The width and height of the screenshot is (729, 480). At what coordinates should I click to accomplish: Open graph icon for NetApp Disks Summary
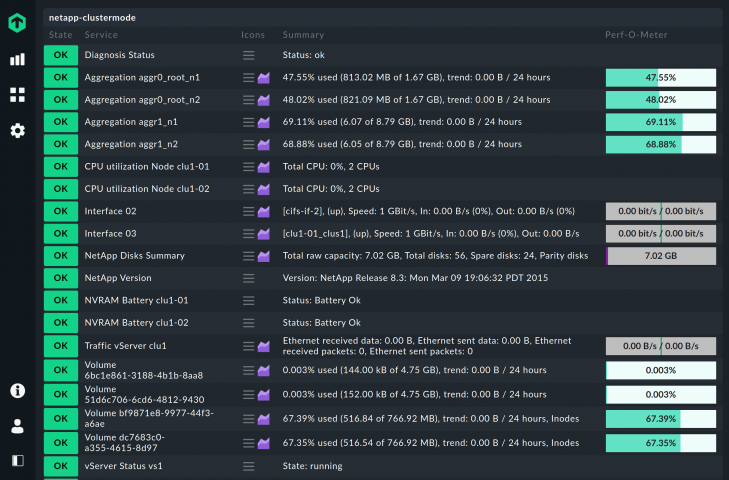pyautogui.click(x=265, y=256)
